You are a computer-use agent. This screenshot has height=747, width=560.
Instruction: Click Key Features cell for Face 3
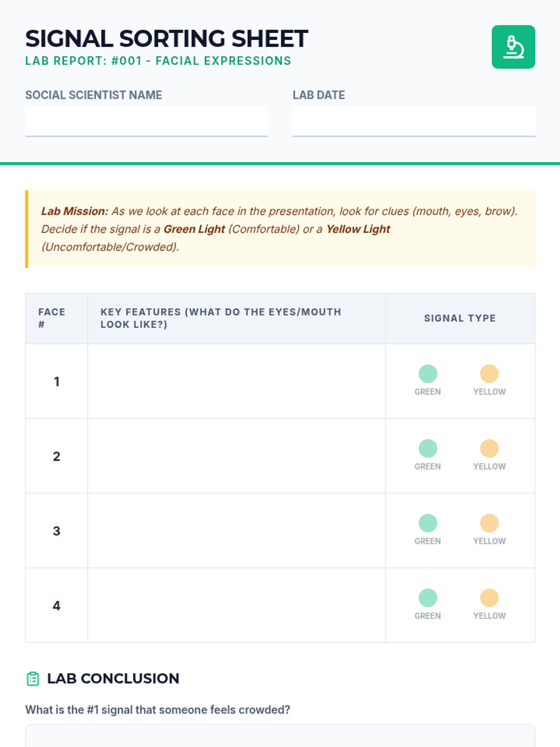coord(236,530)
